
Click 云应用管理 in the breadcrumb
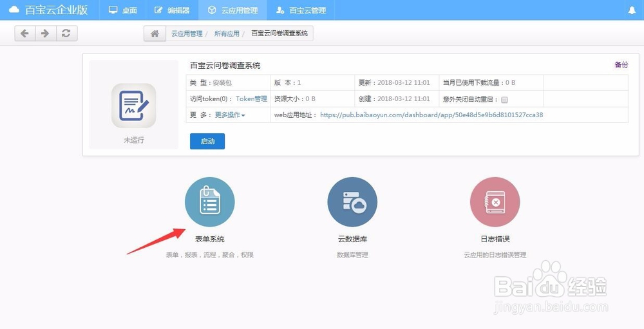pyautogui.click(x=187, y=33)
